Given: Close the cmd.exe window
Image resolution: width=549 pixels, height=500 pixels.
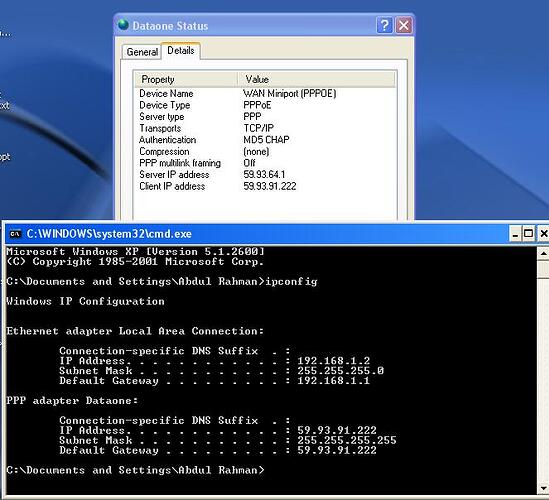Looking at the screenshot, I should (543, 234).
